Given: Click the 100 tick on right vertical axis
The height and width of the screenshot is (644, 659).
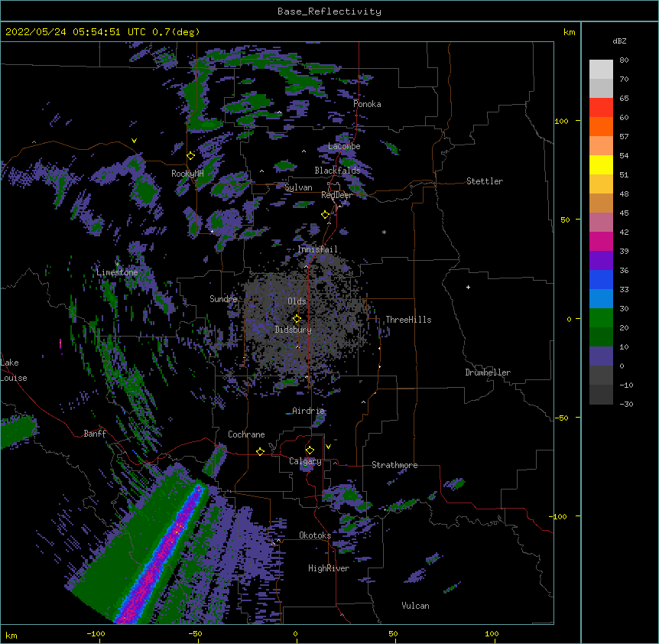Looking at the screenshot, I should point(561,121).
